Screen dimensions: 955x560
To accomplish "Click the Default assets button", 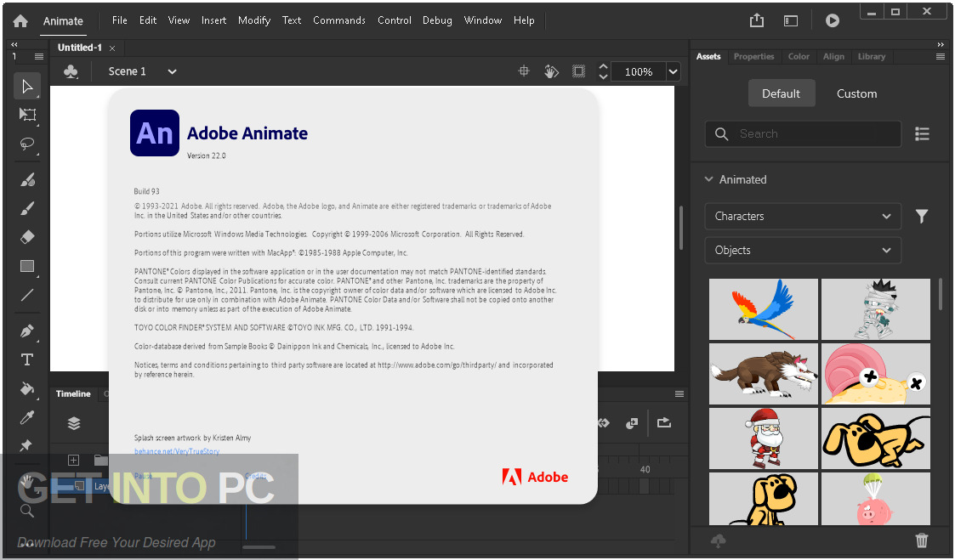I will pos(782,93).
